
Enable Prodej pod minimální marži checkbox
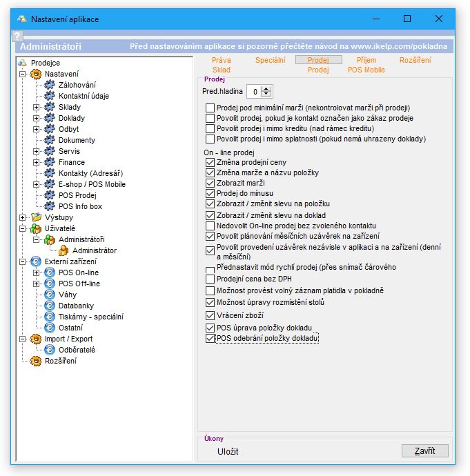tap(210, 108)
